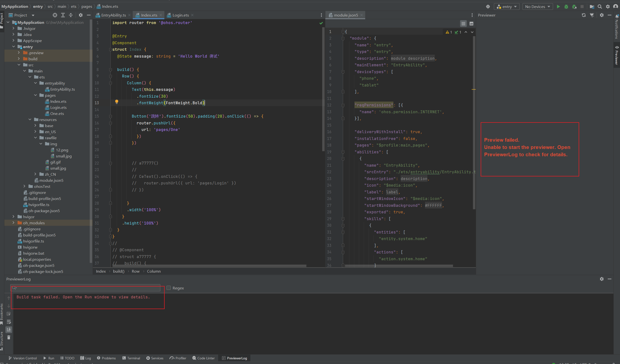Start debugging with the green bug icon
Image resolution: width=620 pixels, height=364 pixels.
tap(566, 7)
